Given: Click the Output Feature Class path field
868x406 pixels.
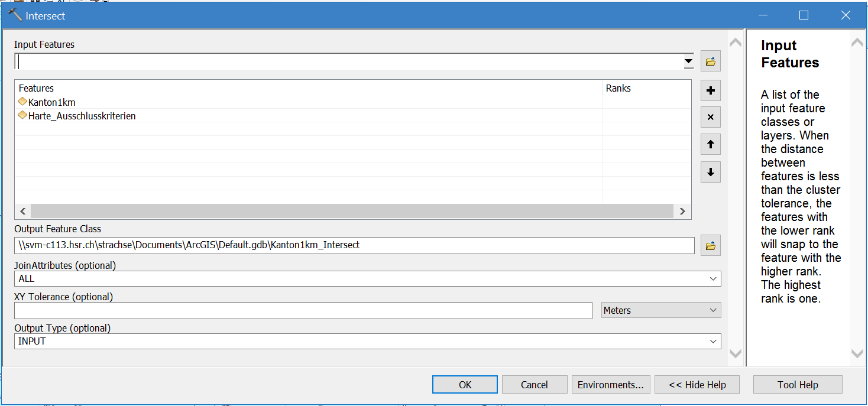Looking at the screenshot, I should point(354,245).
